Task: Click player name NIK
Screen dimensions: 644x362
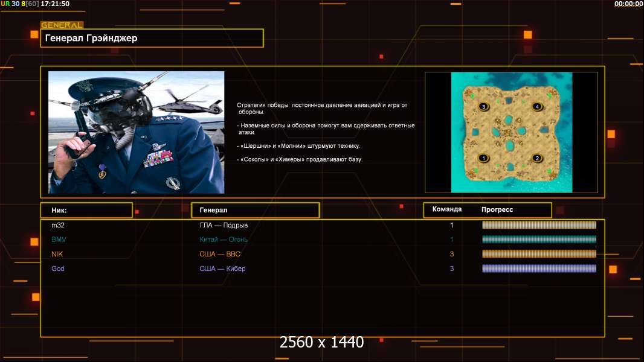Action: pyautogui.click(x=57, y=254)
